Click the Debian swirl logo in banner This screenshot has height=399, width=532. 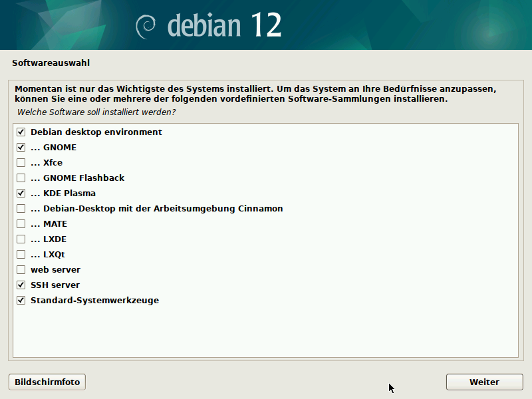coord(146,25)
